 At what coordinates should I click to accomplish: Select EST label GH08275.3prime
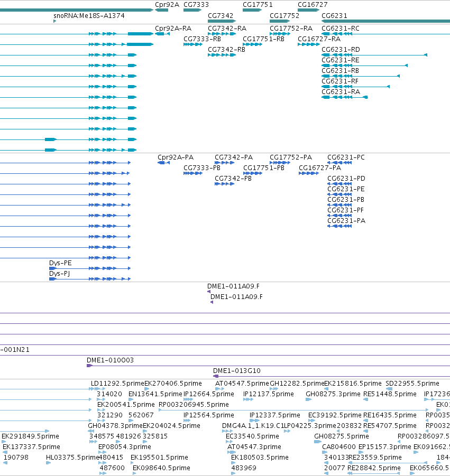[333, 394]
